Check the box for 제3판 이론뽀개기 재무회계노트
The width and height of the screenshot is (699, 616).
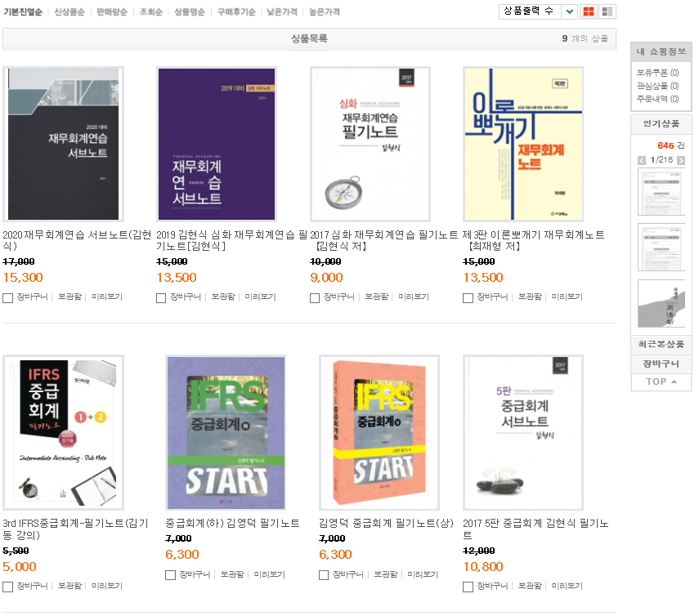pos(468,298)
